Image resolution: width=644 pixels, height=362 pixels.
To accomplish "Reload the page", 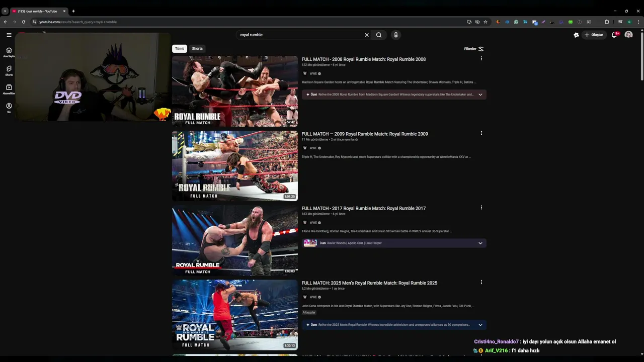I will (23, 22).
